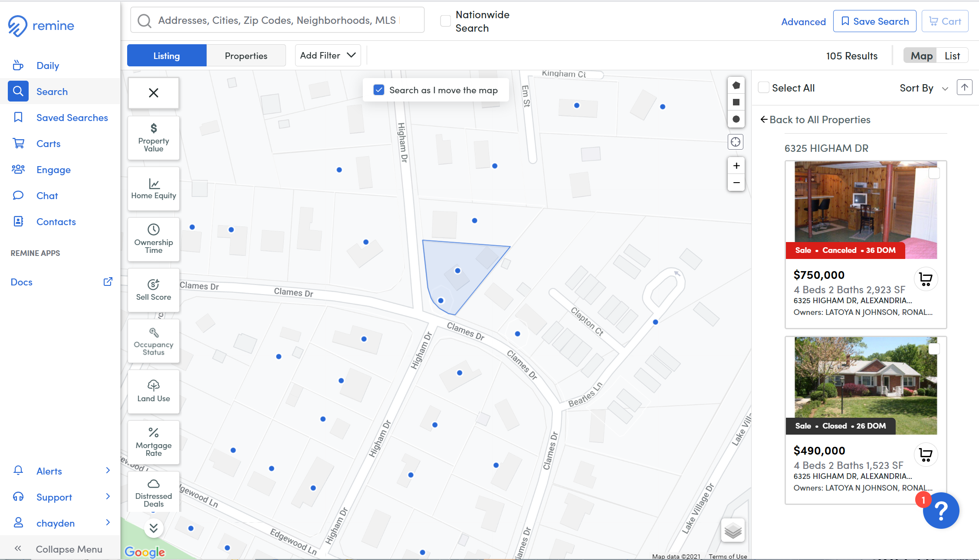979x560 pixels.
Task: Zoom in on the map
Action: point(736,166)
